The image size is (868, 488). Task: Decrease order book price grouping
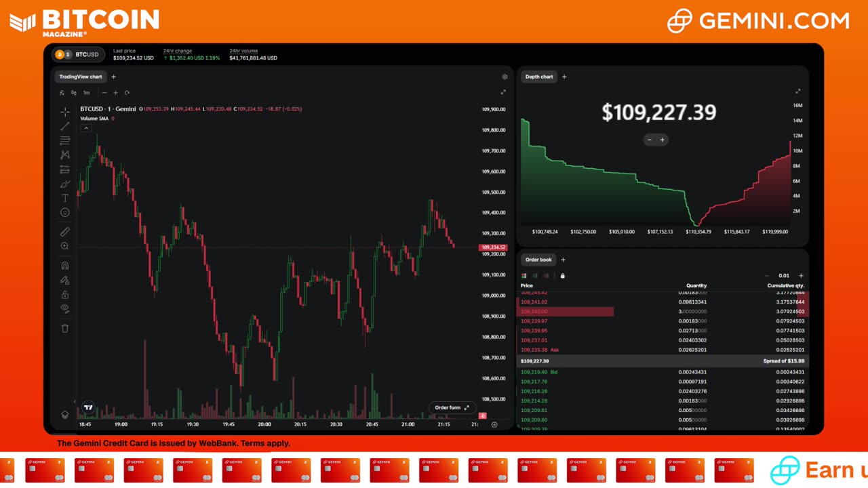pos(767,276)
